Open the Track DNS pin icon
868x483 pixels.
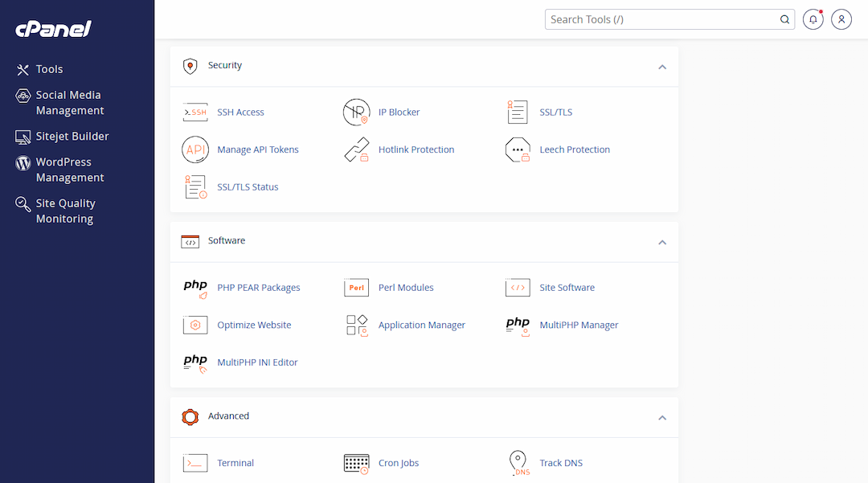(x=518, y=463)
